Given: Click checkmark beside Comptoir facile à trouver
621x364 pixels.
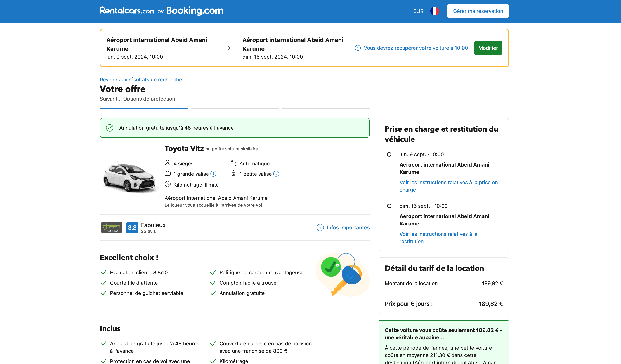Looking at the screenshot, I should (213, 283).
